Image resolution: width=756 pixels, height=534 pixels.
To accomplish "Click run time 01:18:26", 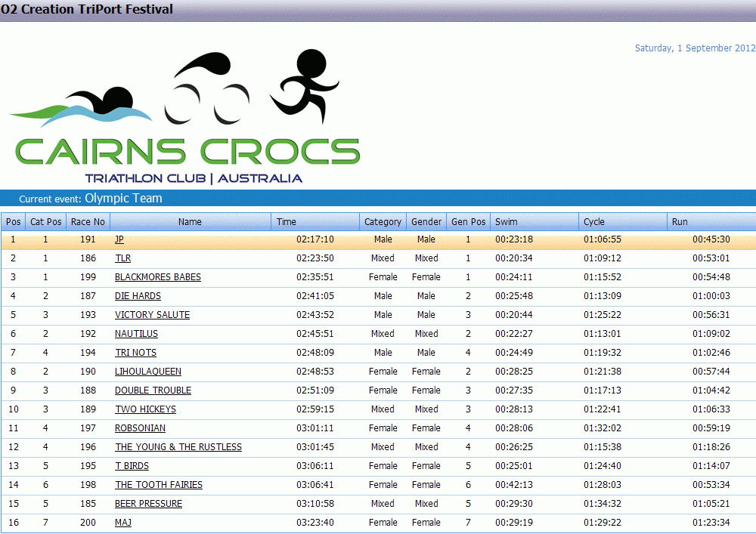I will pos(711,447).
